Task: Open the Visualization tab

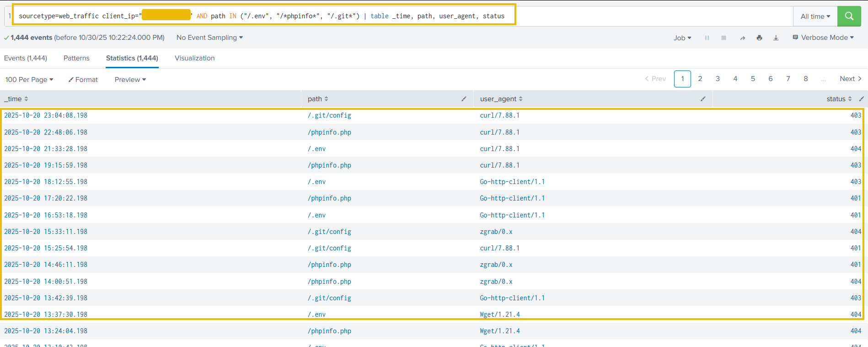Action: coord(194,58)
